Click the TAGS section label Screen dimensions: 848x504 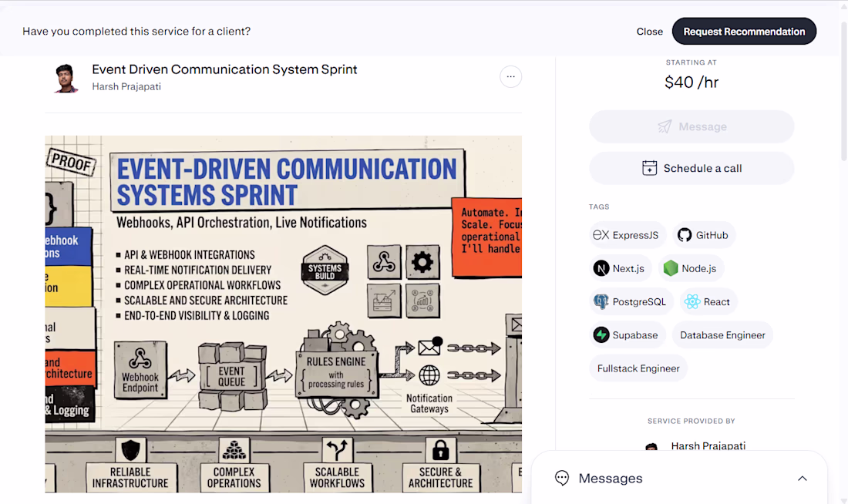pyautogui.click(x=599, y=207)
